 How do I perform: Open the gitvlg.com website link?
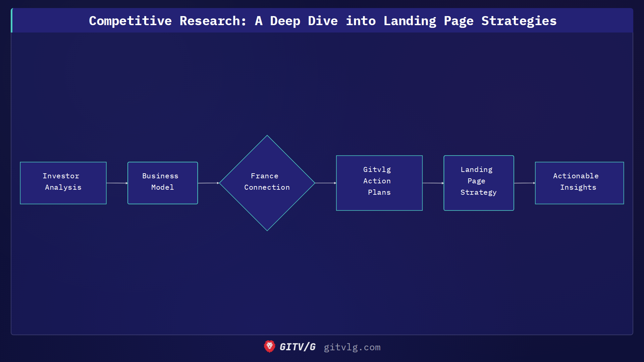[x=352, y=348]
